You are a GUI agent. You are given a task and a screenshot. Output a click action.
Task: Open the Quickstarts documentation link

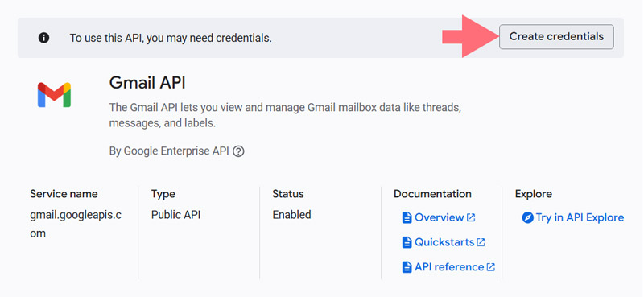tap(444, 242)
